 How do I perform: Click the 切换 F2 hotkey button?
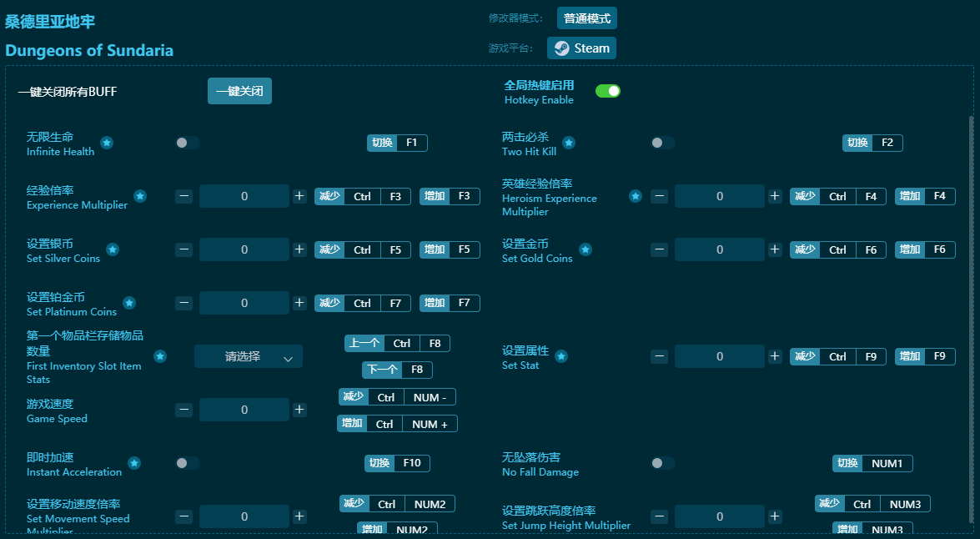(872, 143)
